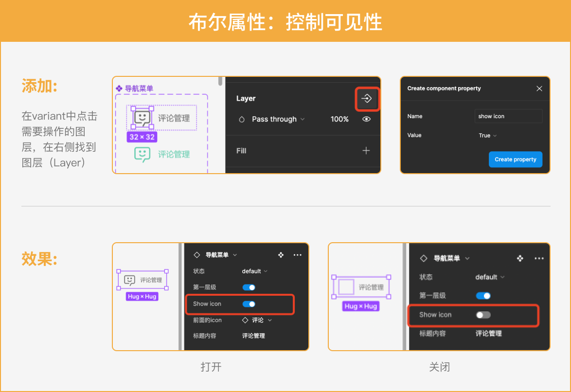Close the Create component property dialog

539,89
